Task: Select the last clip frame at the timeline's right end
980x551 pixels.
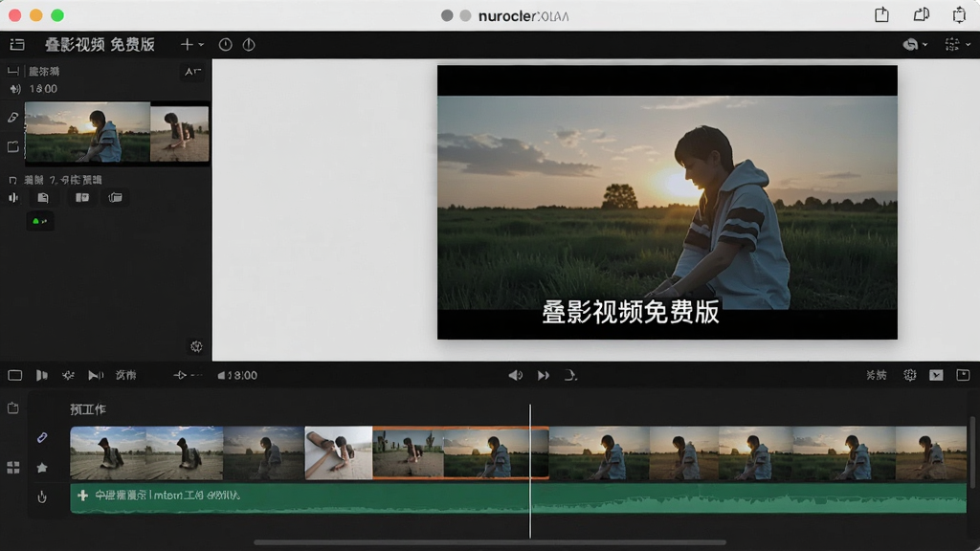Action: coord(930,452)
